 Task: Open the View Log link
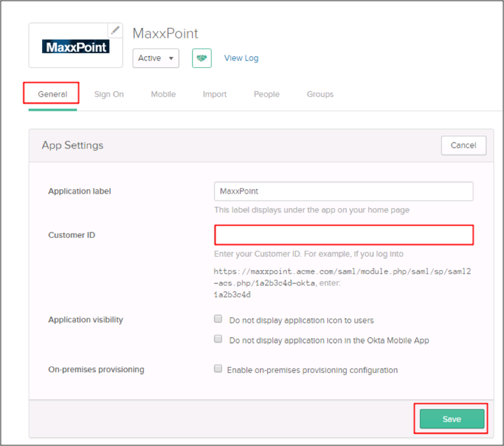(241, 58)
